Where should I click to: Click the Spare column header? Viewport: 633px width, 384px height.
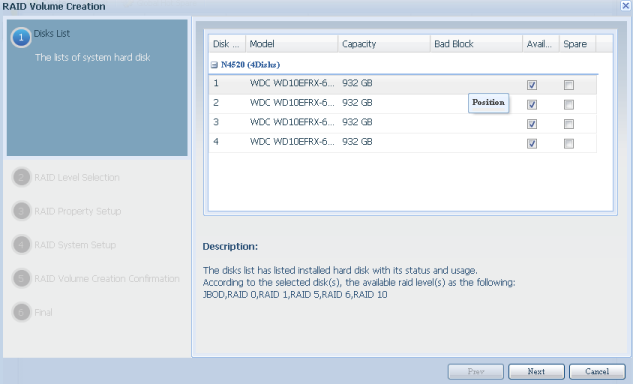(578, 44)
